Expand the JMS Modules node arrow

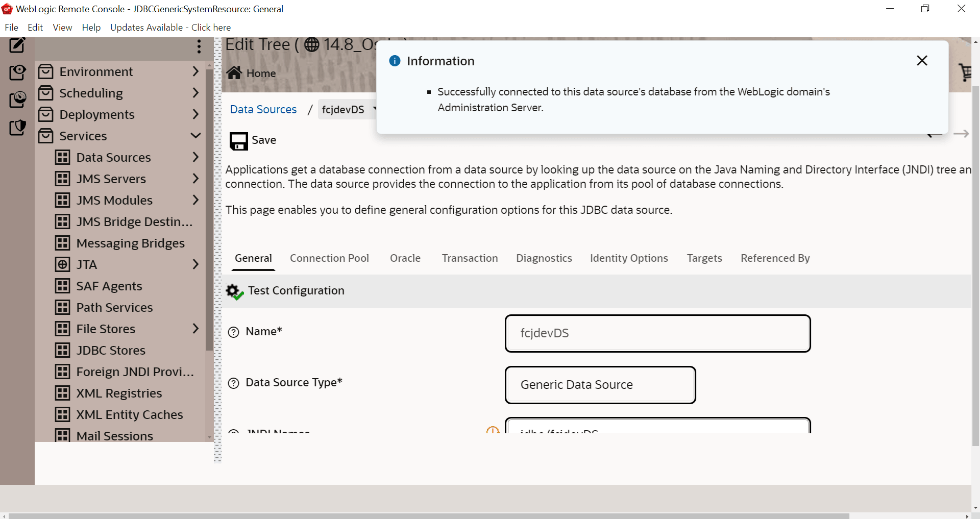195,200
